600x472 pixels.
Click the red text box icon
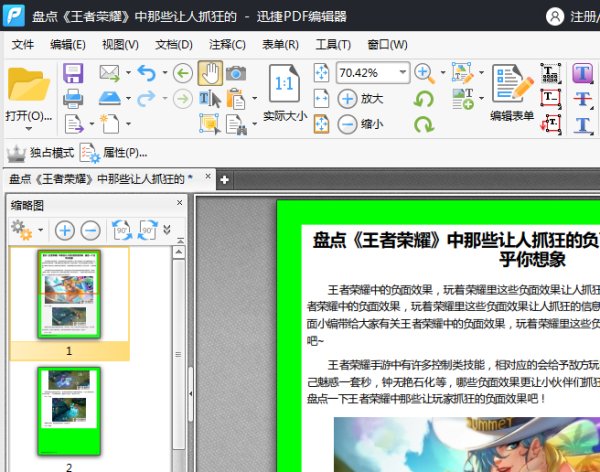551,99
